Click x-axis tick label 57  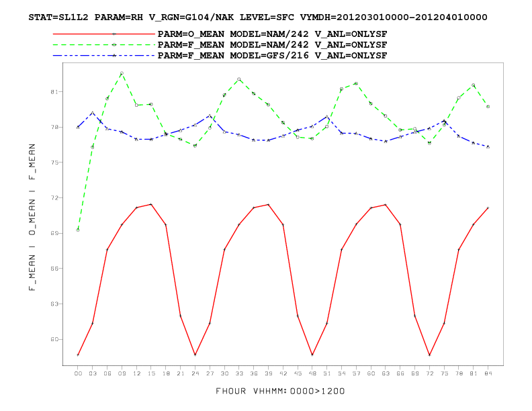(356, 373)
